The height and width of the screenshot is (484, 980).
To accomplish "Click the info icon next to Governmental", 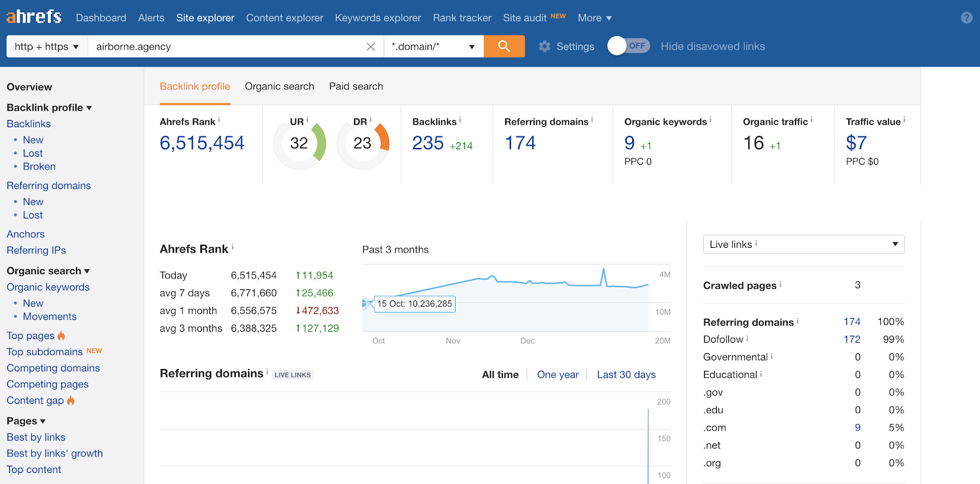I will 772,356.
